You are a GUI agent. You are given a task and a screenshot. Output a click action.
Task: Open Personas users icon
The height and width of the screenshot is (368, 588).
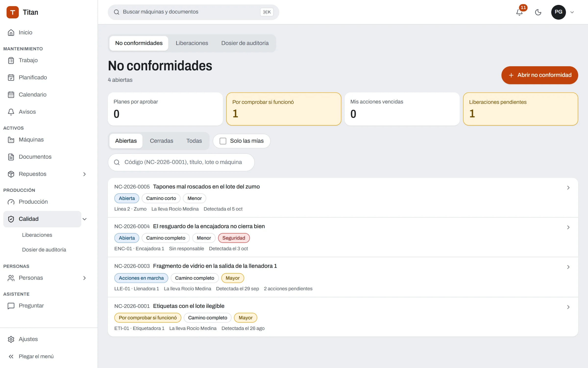11,278
